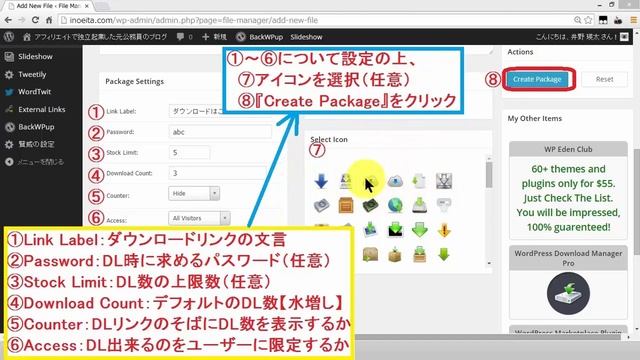Click the browser address bar URL

coord(193,20)
